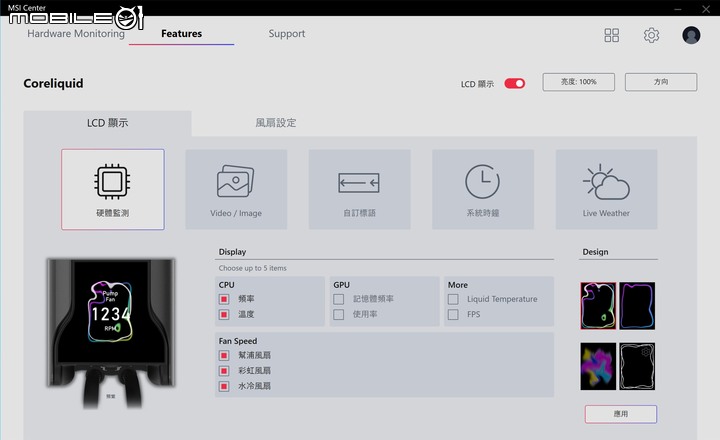The width and height of the screenshot is (720, 440).
Task: Uncheck 水冷風扇 checkbox
Action: 224,386
